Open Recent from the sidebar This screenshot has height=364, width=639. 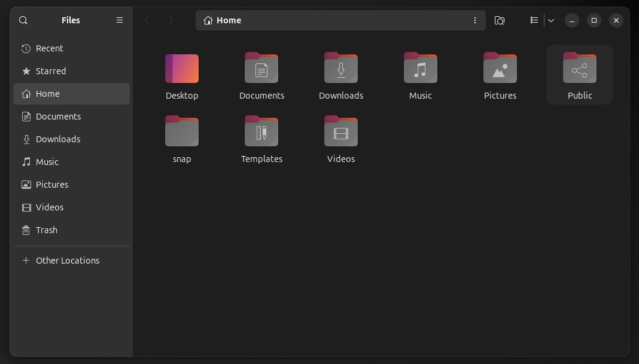pos(50,48)
